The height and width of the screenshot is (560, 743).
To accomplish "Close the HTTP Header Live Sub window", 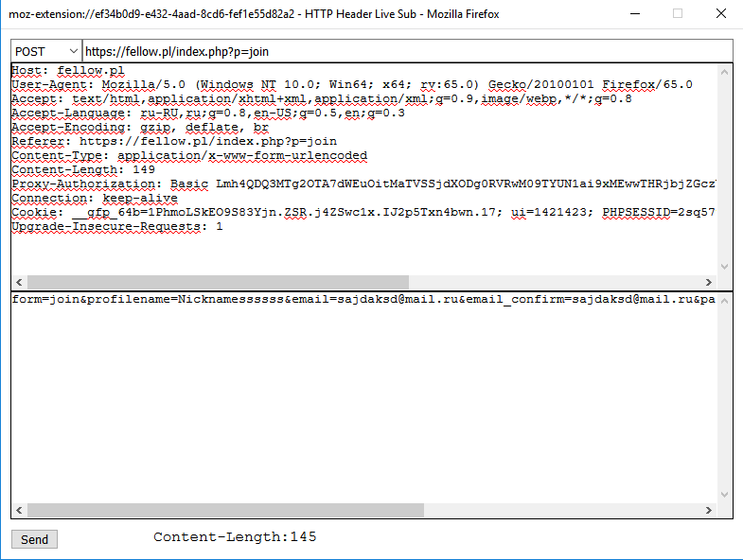I will click(720, 14).
